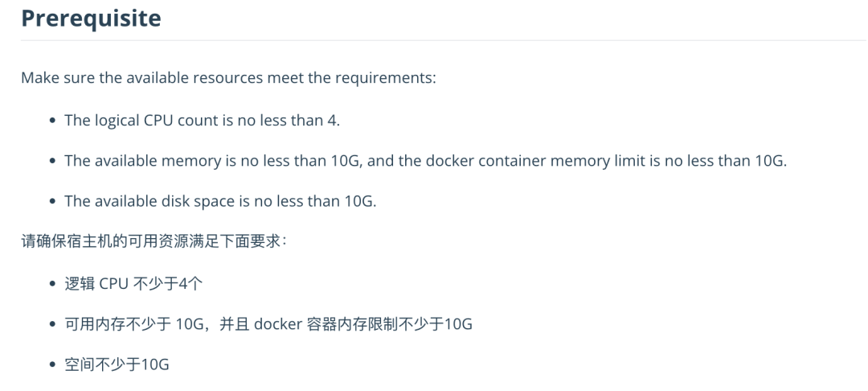Viewport: 868px width, 391px height.
Task: Click the bullet before 逻辑 CPU
Action: 52,284
